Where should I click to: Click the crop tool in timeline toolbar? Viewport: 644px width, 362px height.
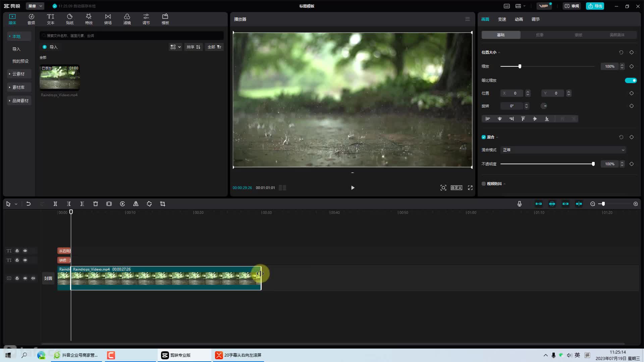click(163, 204)
